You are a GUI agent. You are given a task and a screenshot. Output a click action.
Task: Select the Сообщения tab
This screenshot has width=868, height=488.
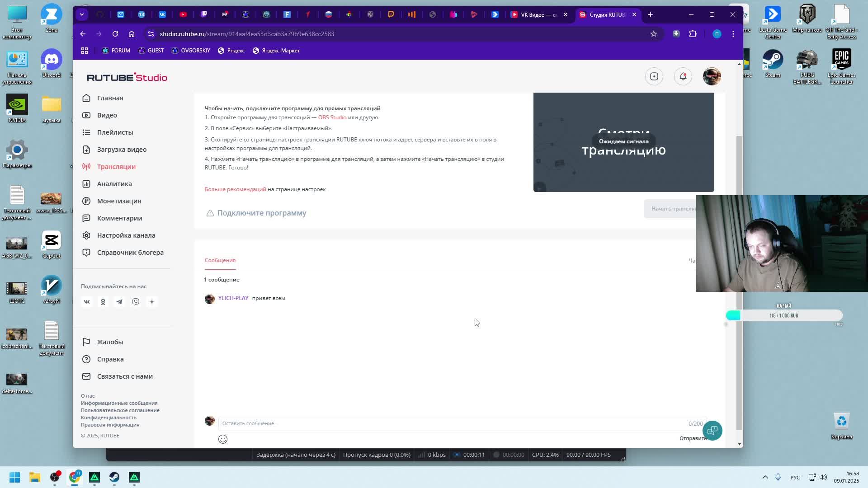point(220,260)
